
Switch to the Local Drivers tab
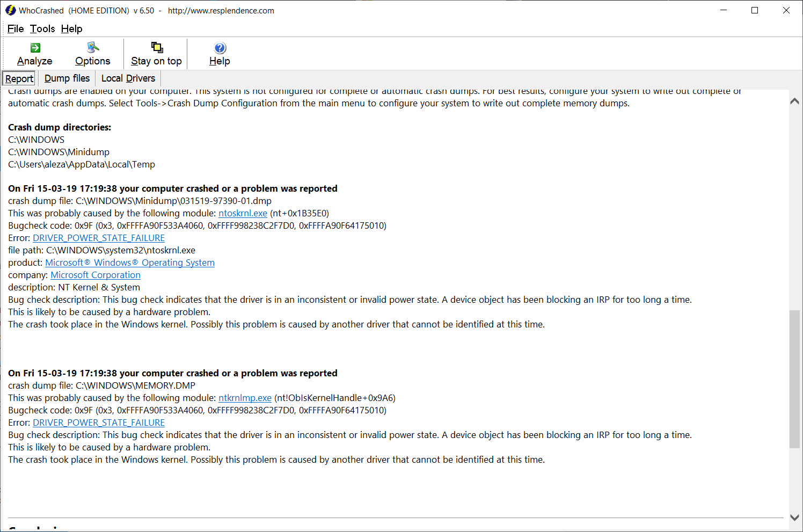pyautogui.click(x=128, y=78)
